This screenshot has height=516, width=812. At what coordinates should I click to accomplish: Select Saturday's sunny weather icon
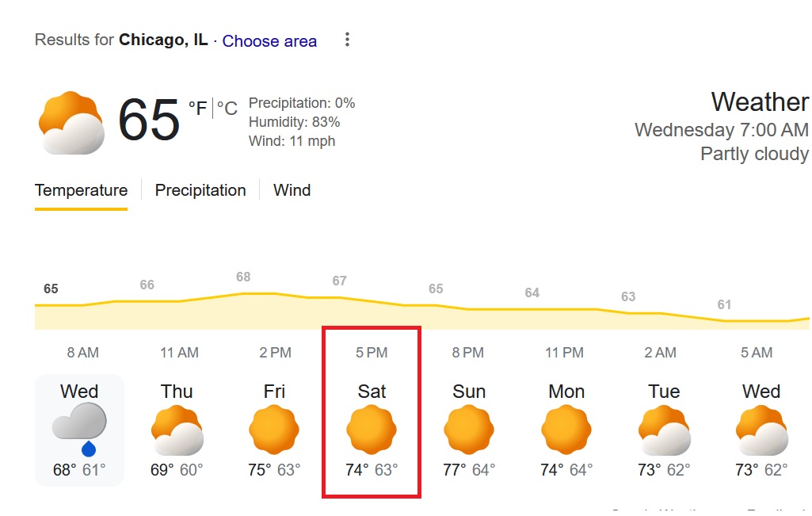372,430
